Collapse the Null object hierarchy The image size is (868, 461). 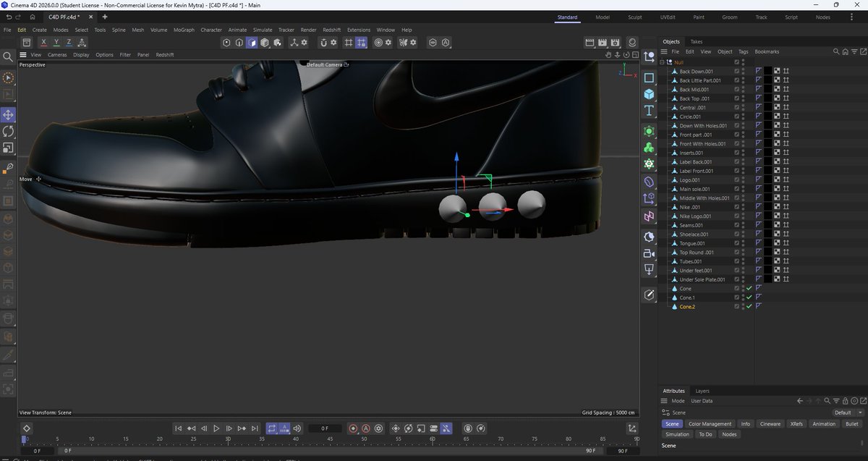point(661,62)
